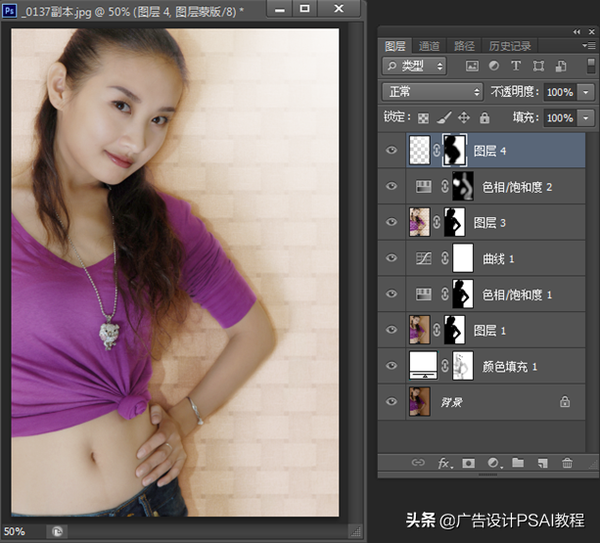The image size is (600, 543).
Task: Open the 不透明度 opacity dropdown arrow
Action: (x=585, y=92)
